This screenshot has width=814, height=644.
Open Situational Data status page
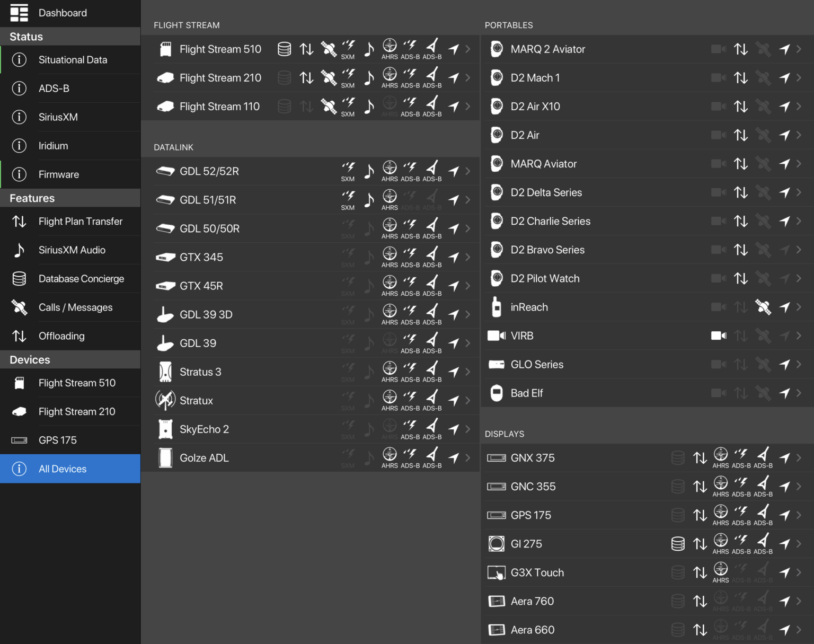coord(73,60)
